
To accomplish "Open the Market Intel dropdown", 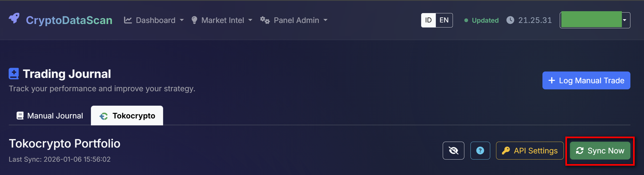I will (x=251, y=20).
